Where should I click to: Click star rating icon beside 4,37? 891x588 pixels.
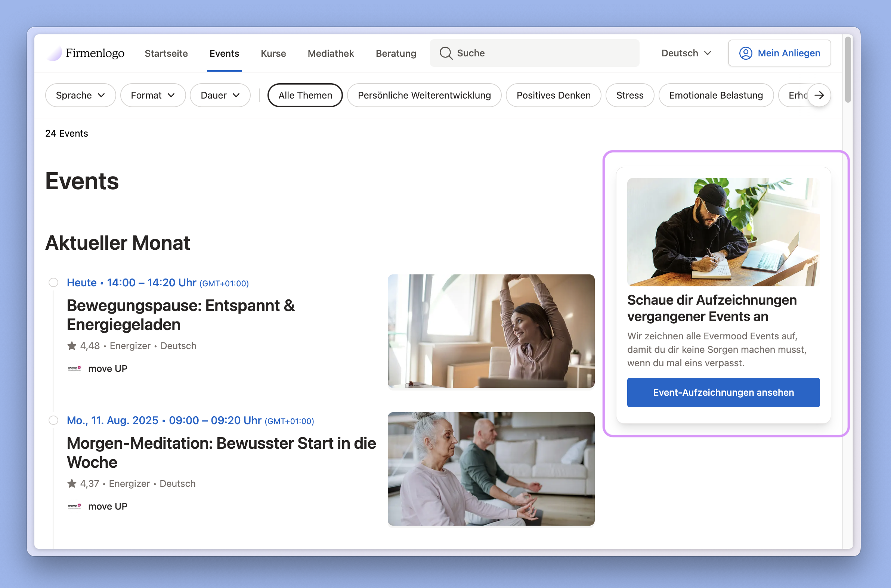coord(72,483)
